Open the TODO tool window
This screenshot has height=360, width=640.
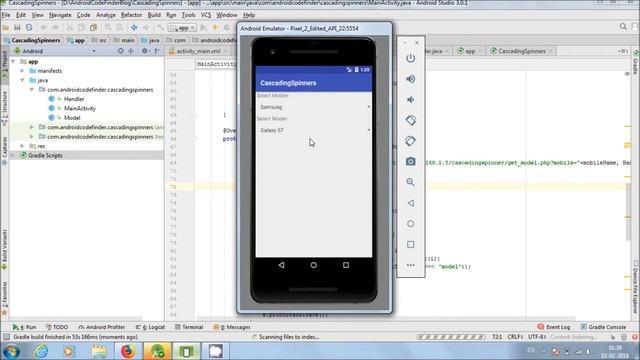pyautogui.click(x=57, y=327)
